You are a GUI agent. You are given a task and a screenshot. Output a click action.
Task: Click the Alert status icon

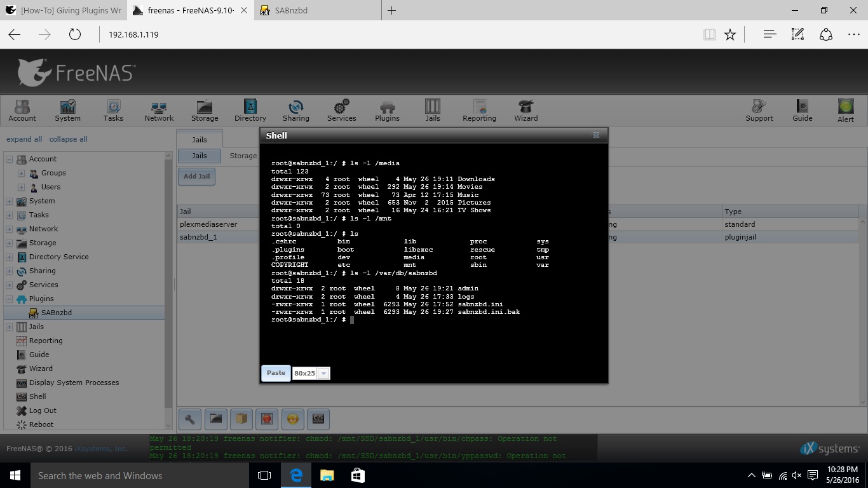(845, 109)
